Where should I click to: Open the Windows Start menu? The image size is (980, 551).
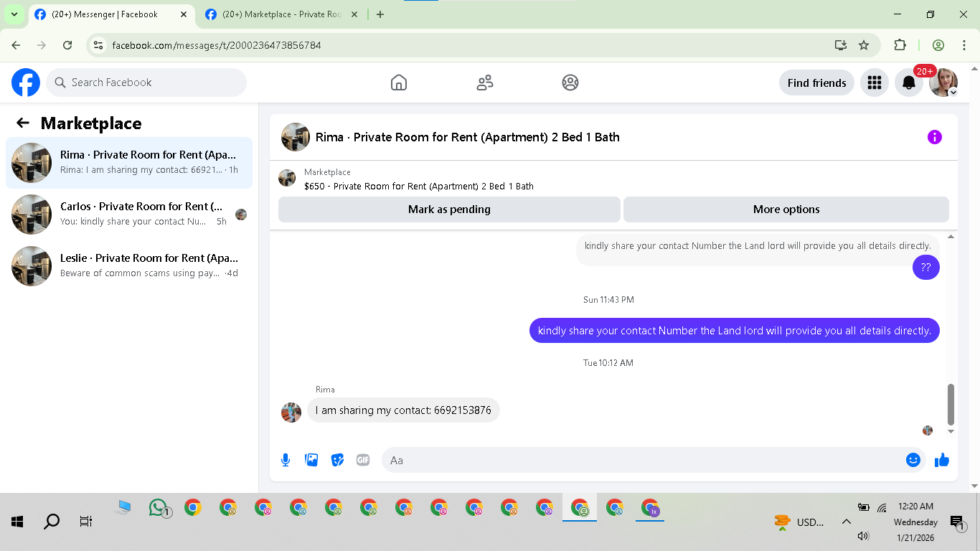(17, 522)
